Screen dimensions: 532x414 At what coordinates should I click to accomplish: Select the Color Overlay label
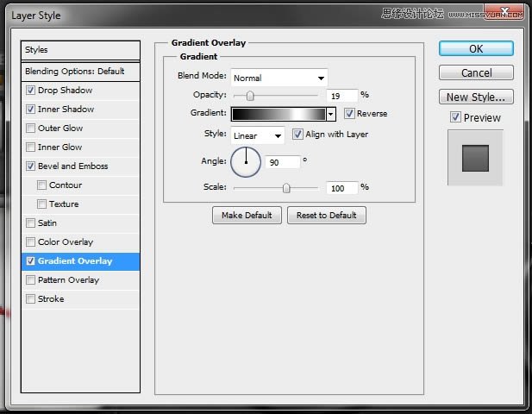click(x=66, y=242)
